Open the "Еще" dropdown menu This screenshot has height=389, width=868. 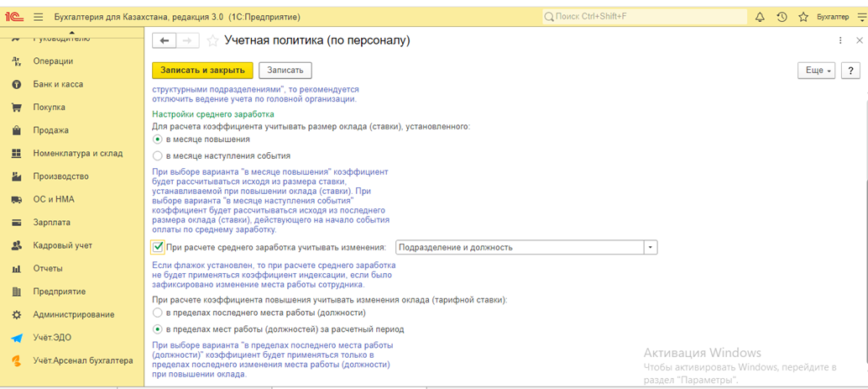click(818, 71)
